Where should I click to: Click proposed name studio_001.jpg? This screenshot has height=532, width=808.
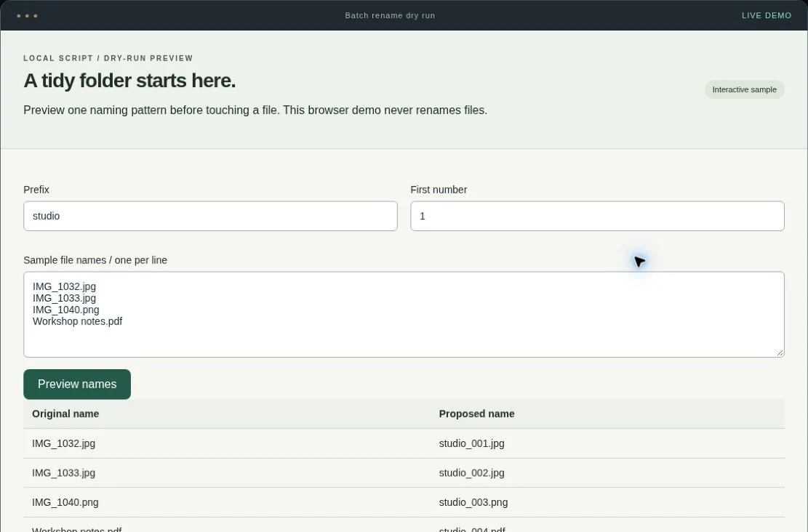(x=471, y=443)
